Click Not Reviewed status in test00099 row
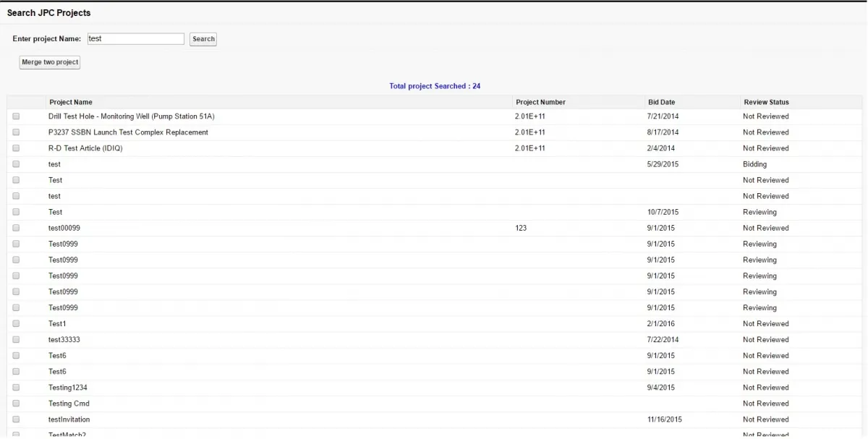The image size is (868, 439). point(766,228)
